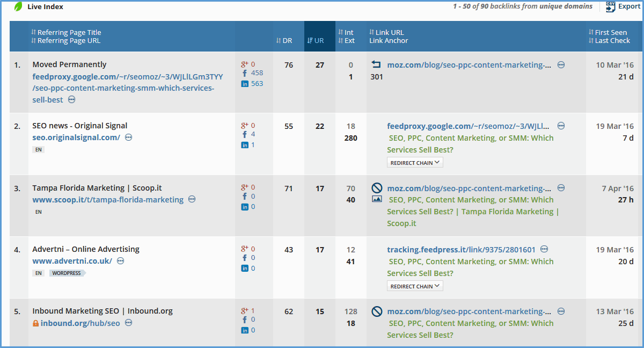This screenshot has height=348, width=644.
Task: Click 'Inbound Marketing SEO | Inbound.org' title
Action: point(103,311)
